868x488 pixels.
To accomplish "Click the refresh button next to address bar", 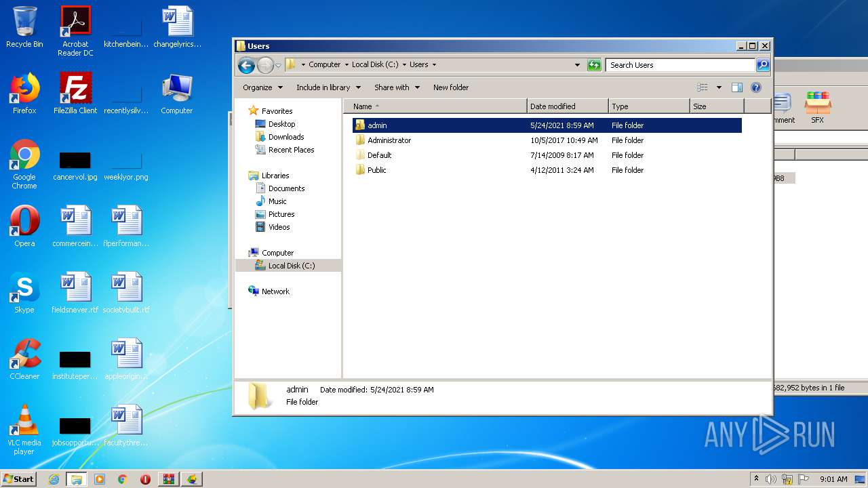I will point(594,65).
